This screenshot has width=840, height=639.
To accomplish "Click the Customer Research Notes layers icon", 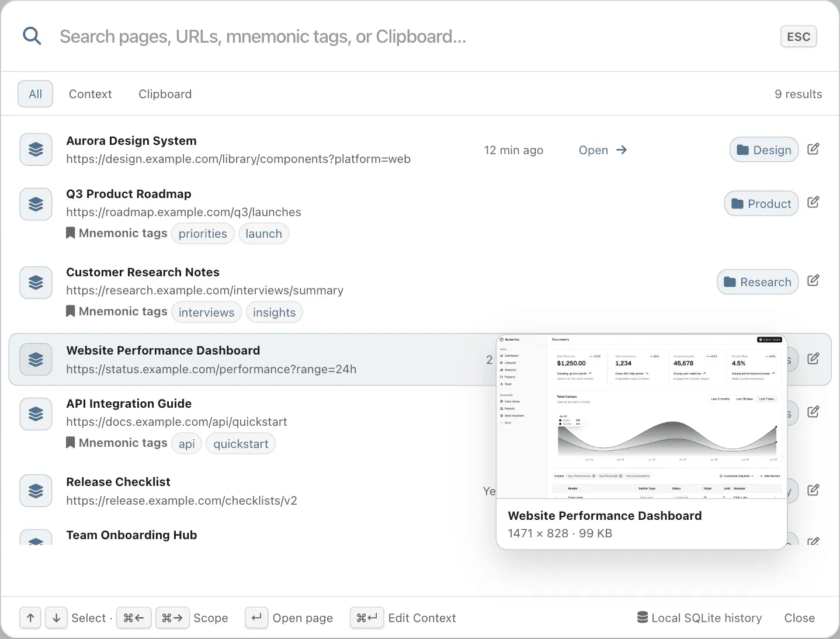I will 36,282.
